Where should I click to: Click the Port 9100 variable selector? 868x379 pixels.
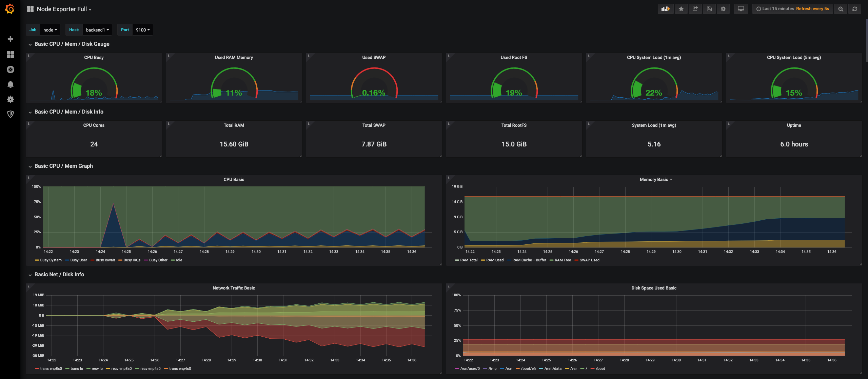pos(142,30)
